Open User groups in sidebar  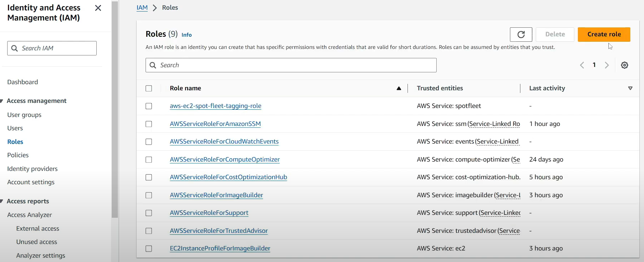(x=24, y=115)
